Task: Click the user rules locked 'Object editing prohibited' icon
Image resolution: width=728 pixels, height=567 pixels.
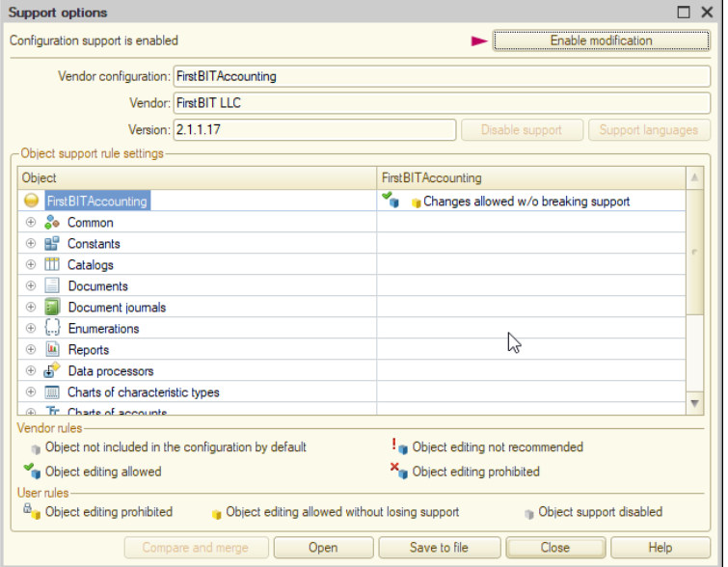Action: 32,511
